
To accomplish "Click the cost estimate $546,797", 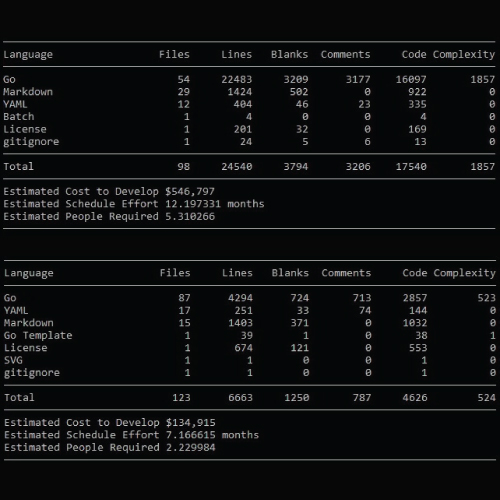I will (190, 191).
